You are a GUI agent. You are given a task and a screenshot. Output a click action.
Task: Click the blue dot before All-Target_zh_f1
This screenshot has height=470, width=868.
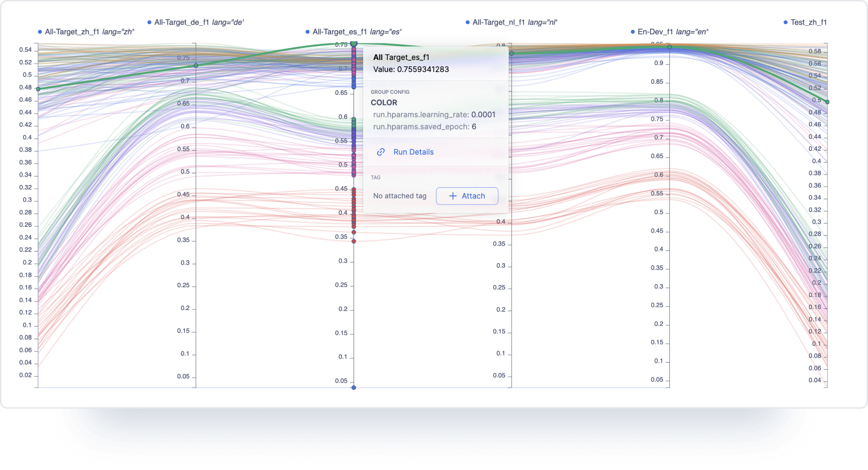pyautogui.click(x=40, y=32)
